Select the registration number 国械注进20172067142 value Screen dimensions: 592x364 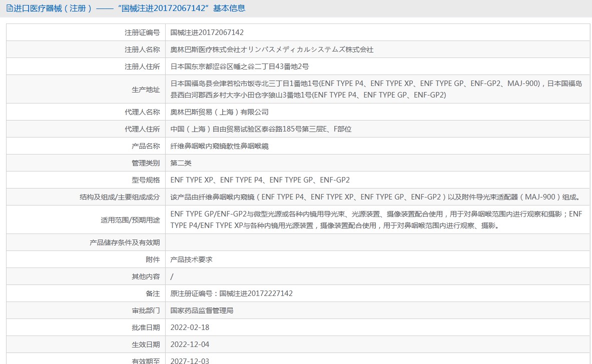[x=207, y=32]
